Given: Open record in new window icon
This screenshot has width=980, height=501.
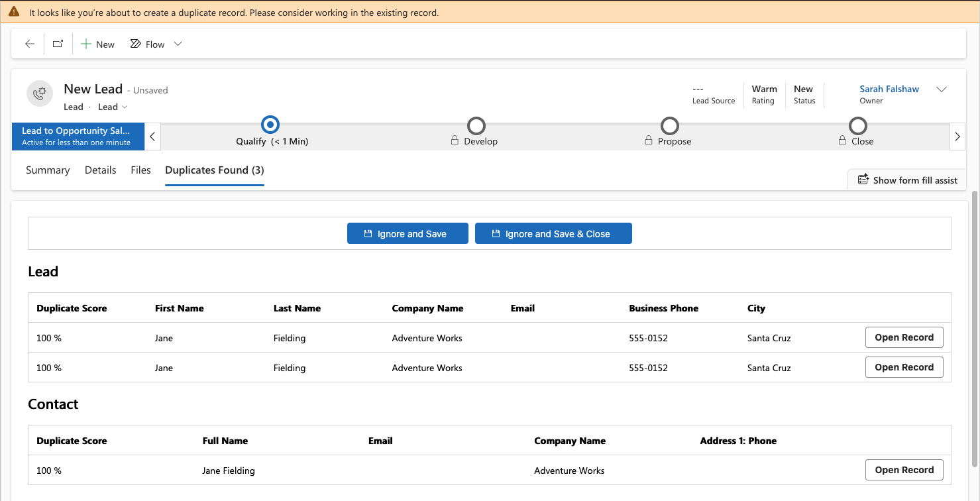Looking at the screenshot, I should pos(58,44).
